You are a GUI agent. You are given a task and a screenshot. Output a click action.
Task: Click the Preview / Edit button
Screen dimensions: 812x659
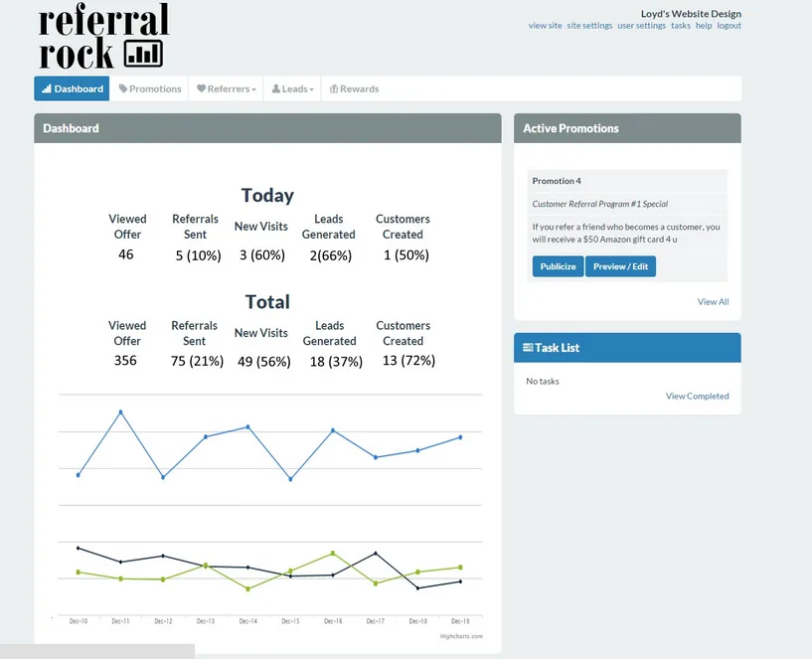point(620,266)
